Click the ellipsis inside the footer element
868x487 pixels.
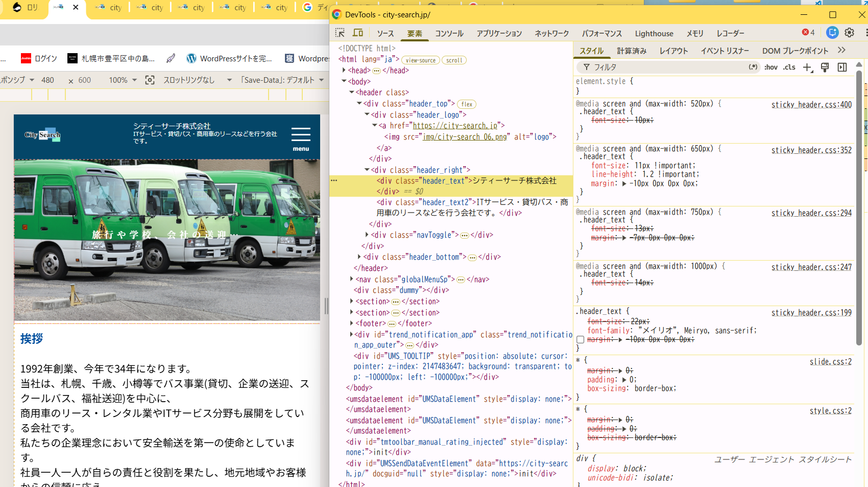(392, 323)
